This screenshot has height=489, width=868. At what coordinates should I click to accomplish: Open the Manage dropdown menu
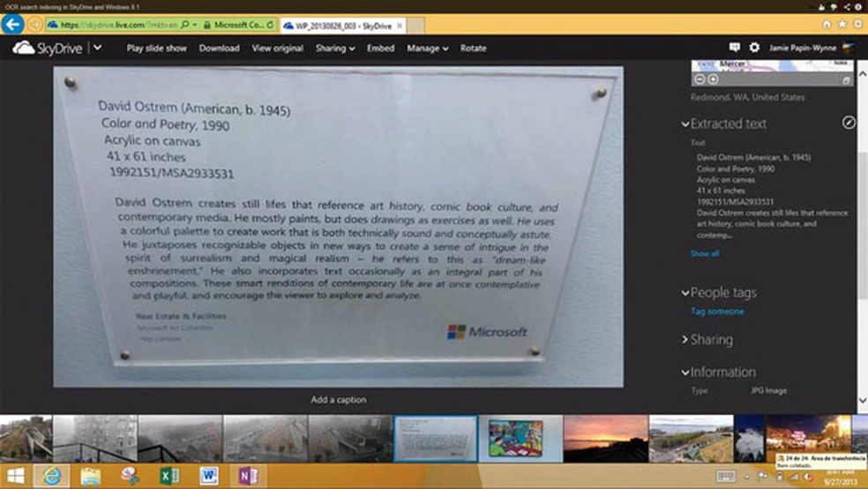(x=427, y=49)
